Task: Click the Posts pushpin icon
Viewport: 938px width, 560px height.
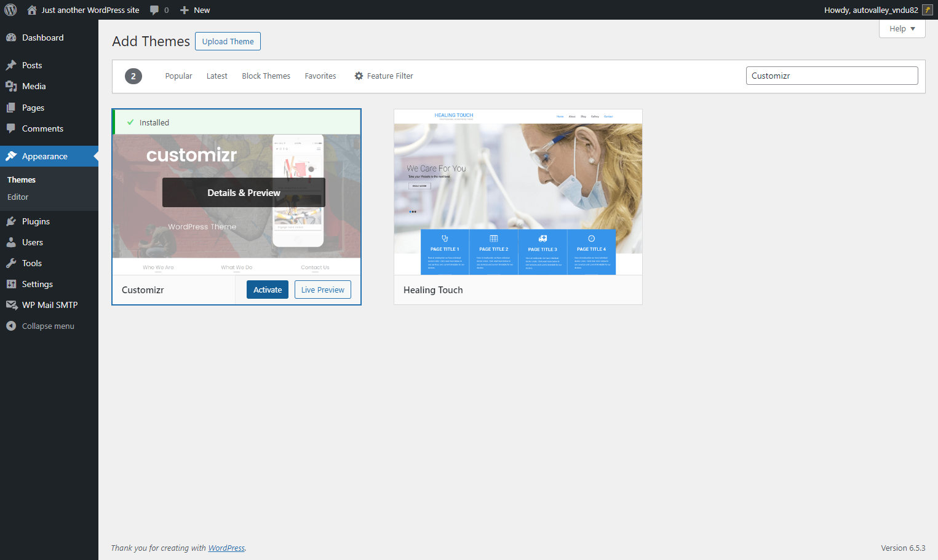Action: [x=11, y=65]
